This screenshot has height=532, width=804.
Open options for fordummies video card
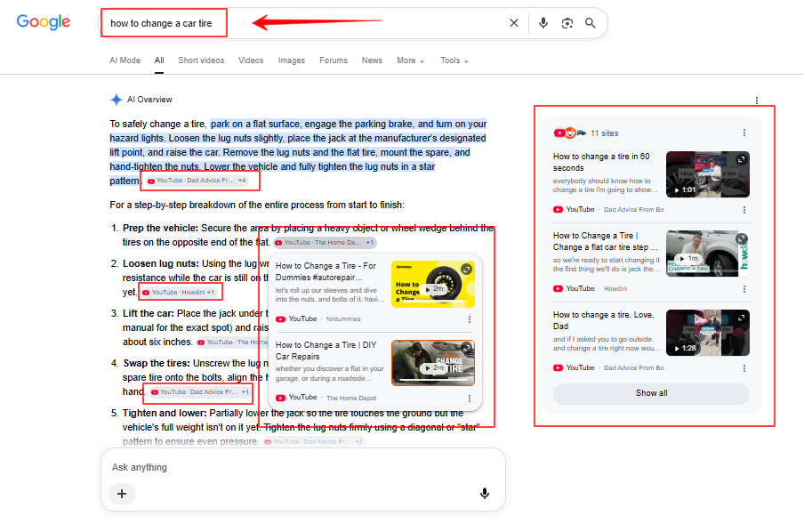pos(470,319)
